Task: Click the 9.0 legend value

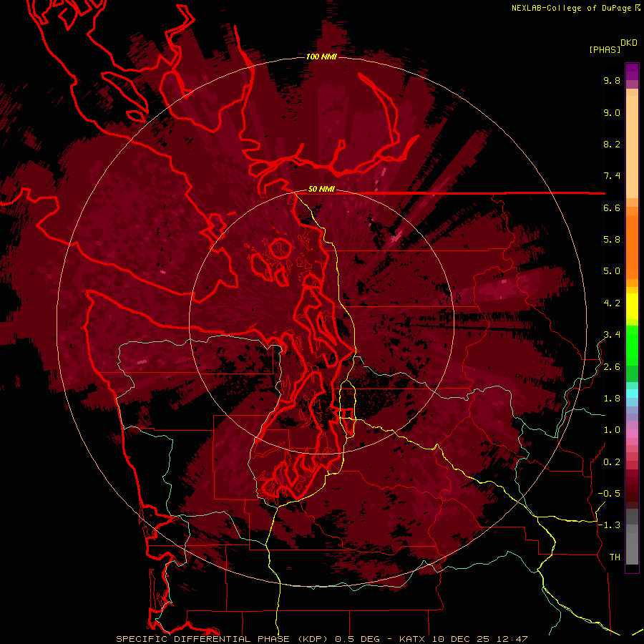Action: (x=612, y=112)
